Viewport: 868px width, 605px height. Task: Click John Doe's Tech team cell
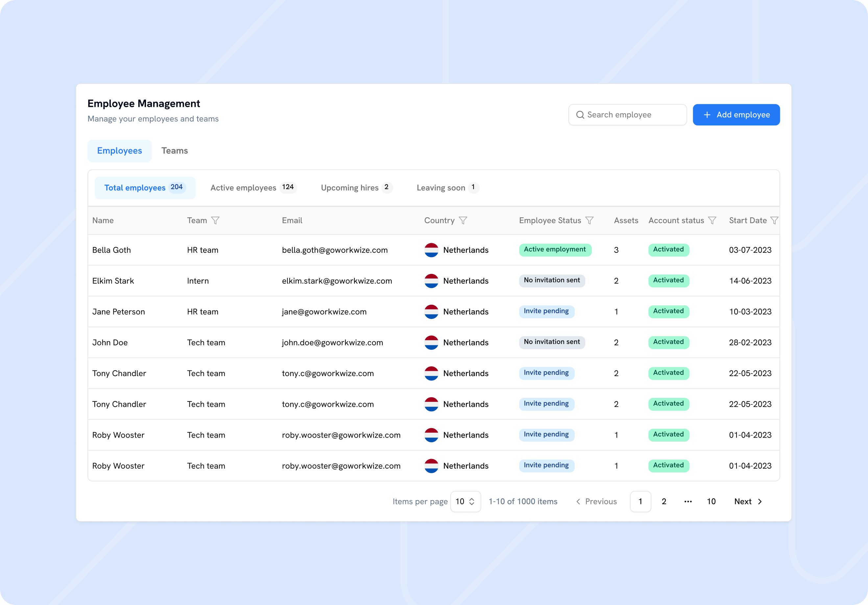[x=206, y=343]
